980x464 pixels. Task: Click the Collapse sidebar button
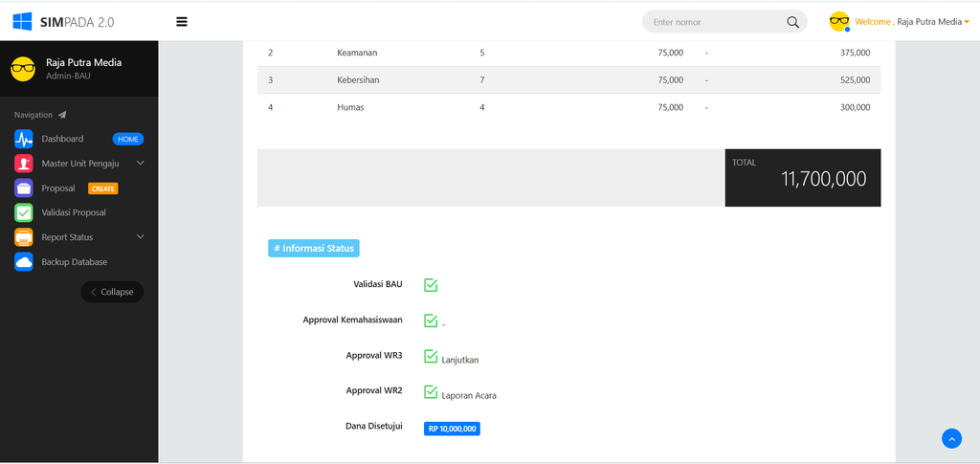pyautogui.click(x=112, y=292)
